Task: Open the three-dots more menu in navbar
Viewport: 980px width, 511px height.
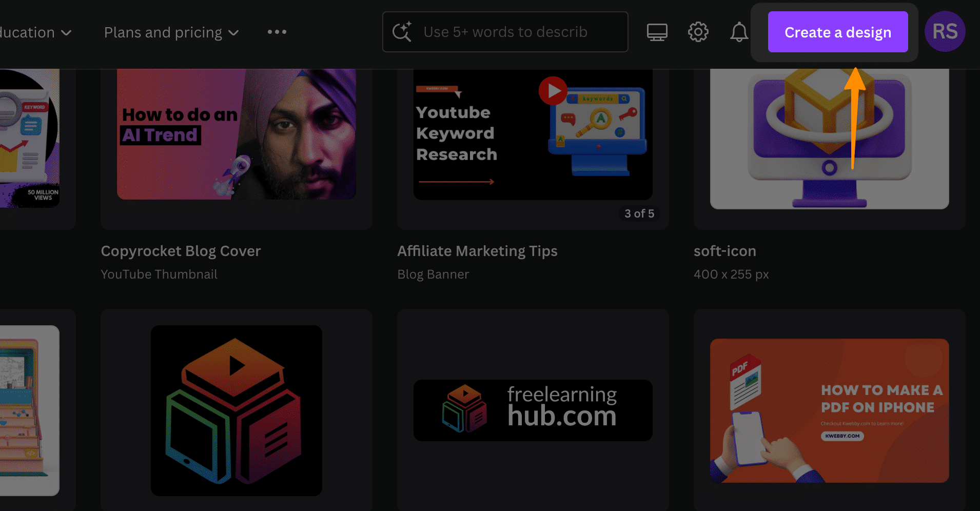Action: tap(277, 32)
